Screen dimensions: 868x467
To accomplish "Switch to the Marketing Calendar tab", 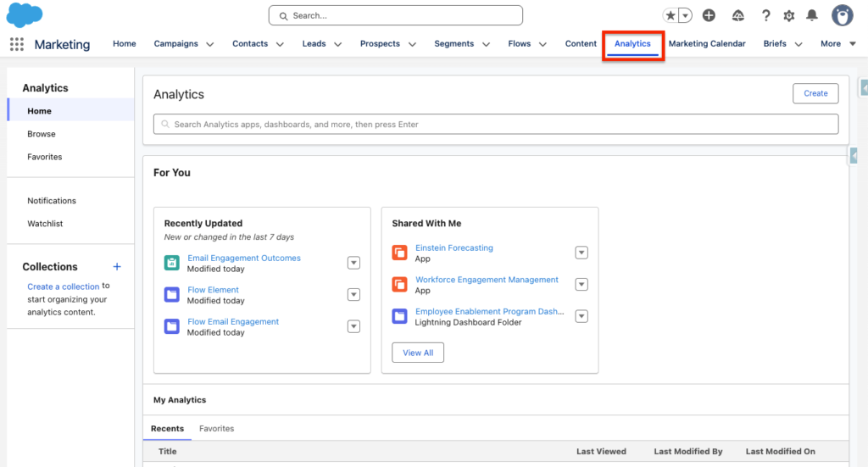I will point(707,44).
